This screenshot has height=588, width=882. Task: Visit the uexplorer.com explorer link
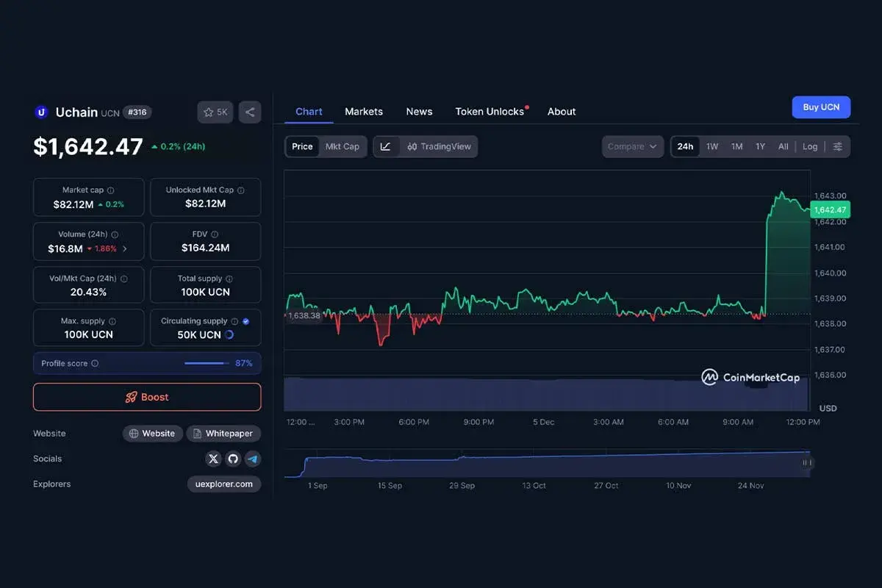pos(223,484)
